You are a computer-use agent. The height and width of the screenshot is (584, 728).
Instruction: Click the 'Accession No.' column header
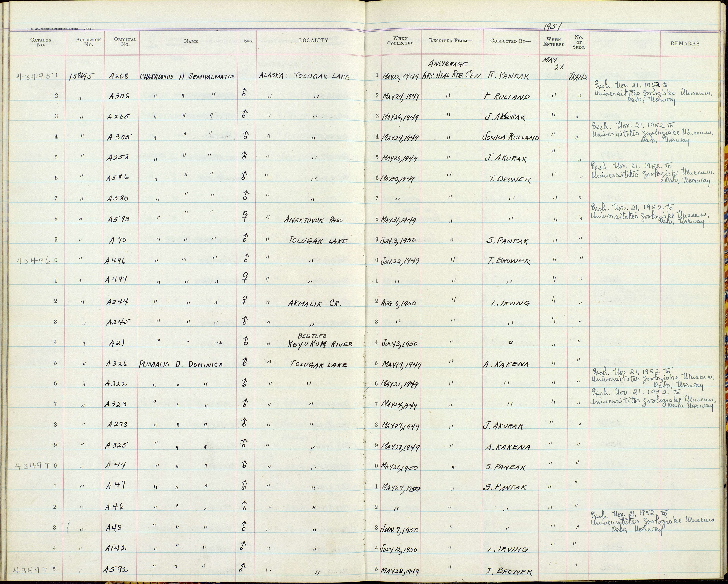88,42
